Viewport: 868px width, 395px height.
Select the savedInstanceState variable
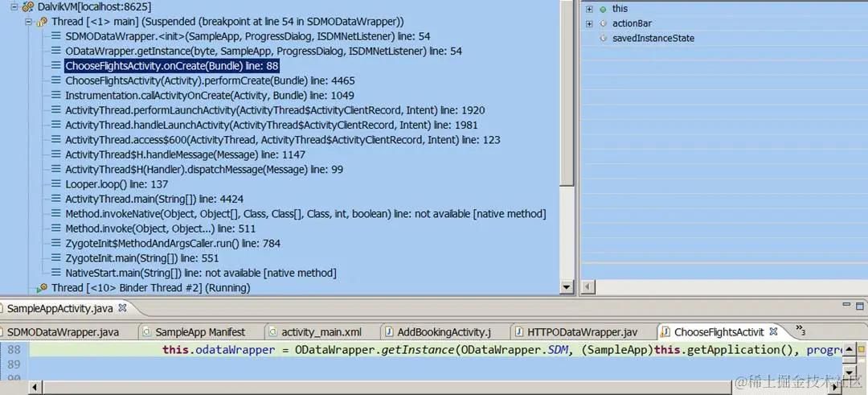[x=653, y=39]
